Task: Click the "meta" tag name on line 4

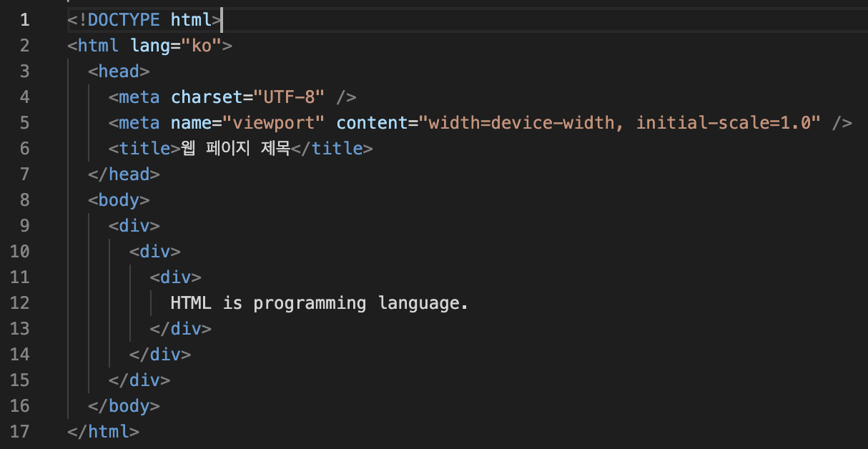Action: pyautogui.click(x=139, y=97)
